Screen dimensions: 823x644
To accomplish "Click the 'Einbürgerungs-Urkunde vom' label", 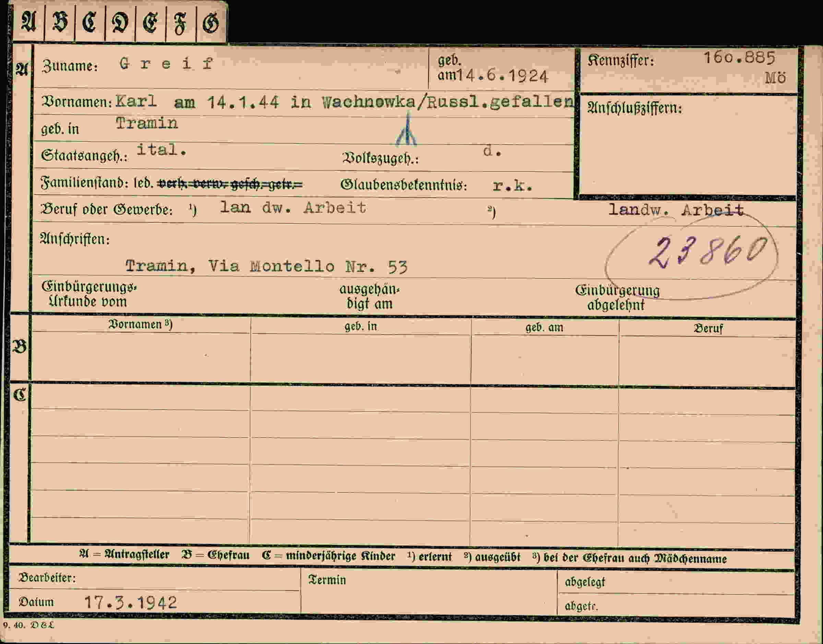I will click(x=90, y=294).
